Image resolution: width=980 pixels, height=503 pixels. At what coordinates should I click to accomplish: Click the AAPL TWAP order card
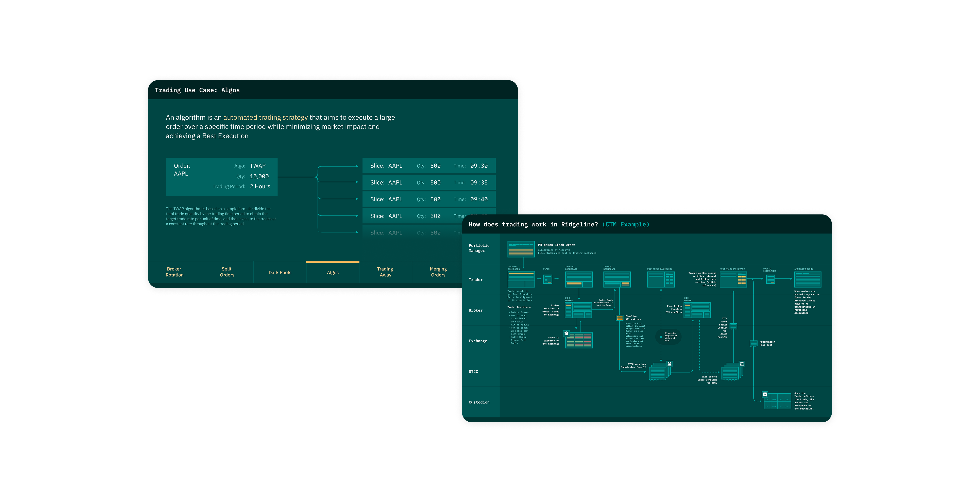pyautogui.click(x=221, y=177)
